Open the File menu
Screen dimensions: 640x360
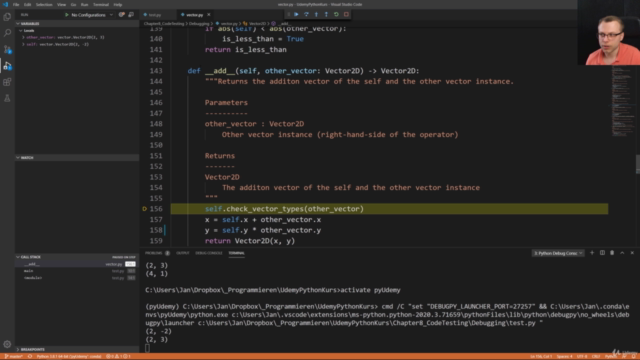[x=16, y=4]
